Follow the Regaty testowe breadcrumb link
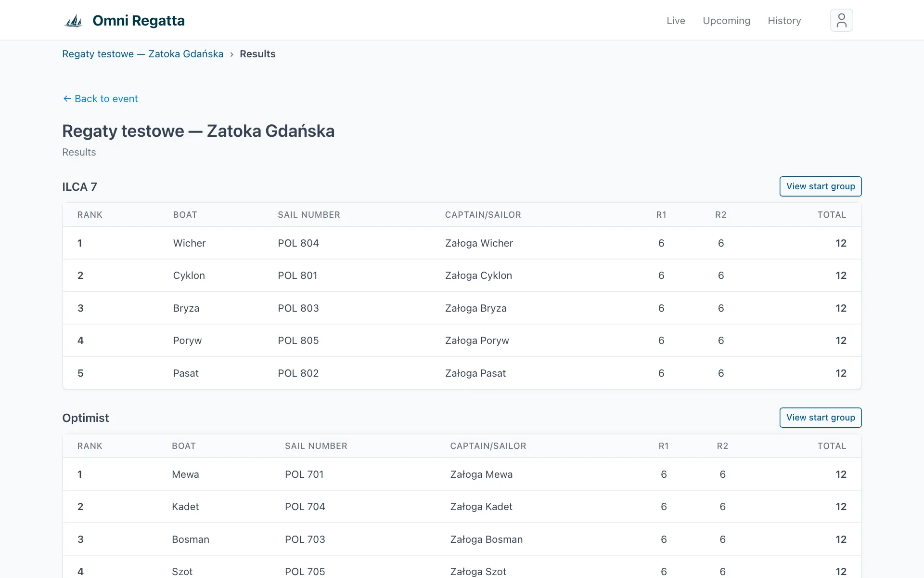Image resolution: width=924 pixels, height=578 pixels. click(x=142, y=54)
